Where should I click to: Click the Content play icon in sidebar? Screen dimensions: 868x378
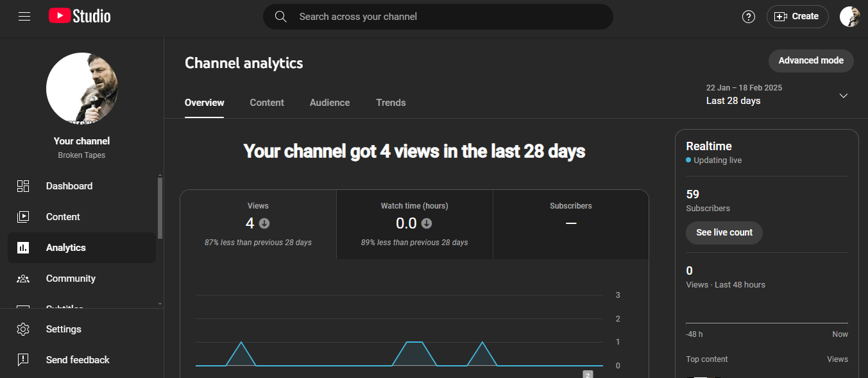pos(23,217)
